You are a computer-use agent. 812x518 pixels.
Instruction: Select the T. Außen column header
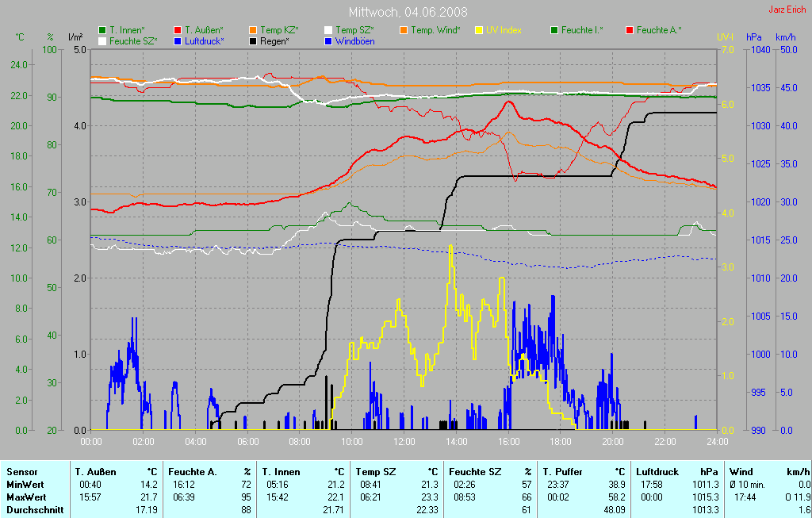coord(95,472)
